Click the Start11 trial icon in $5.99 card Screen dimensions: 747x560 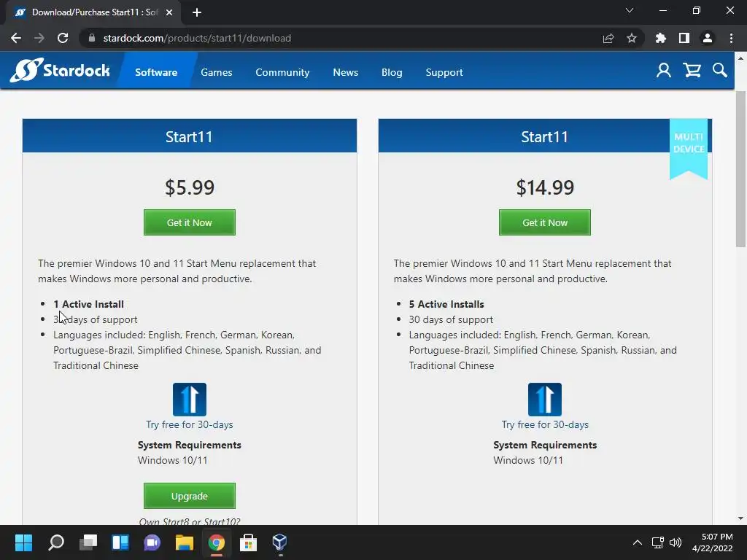190,400
